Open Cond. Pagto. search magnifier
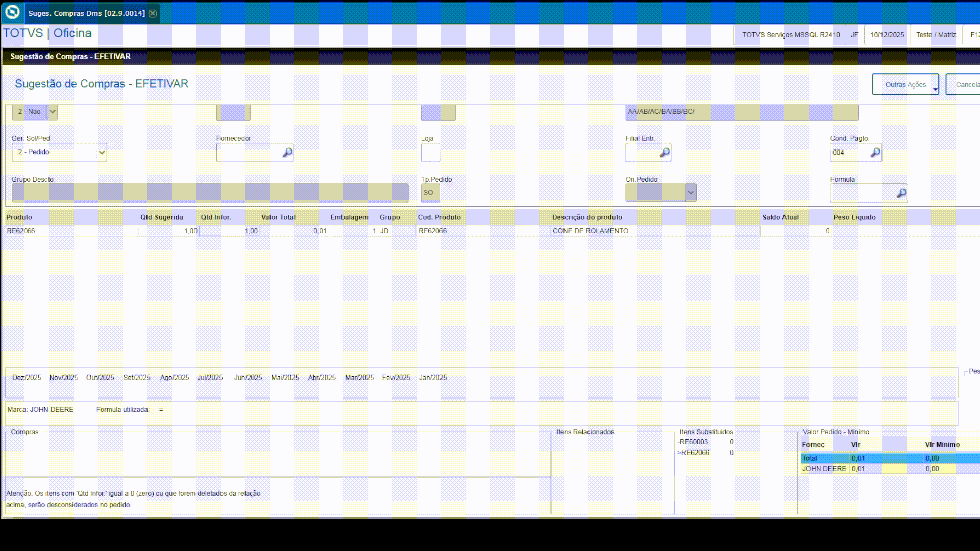Image resolution: width=980 pixels, height=551 pixels. click(x=875, y=153)
